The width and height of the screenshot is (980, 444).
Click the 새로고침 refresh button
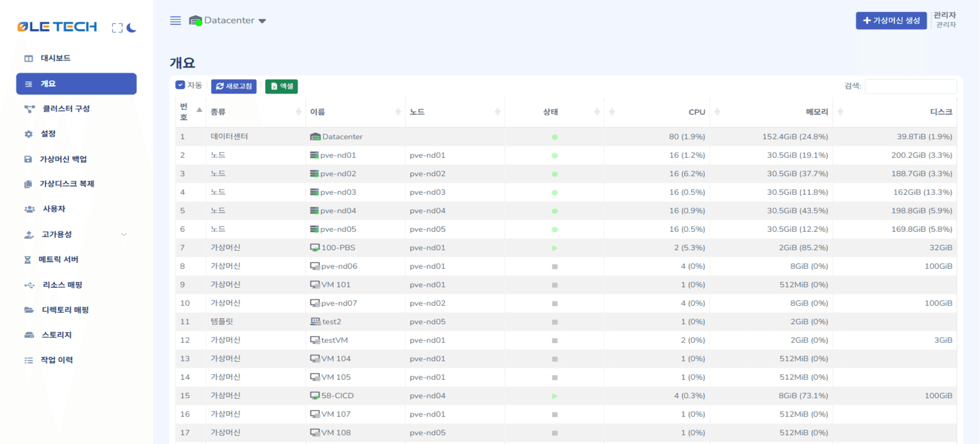pyautogui.click(x=234, y=86)
